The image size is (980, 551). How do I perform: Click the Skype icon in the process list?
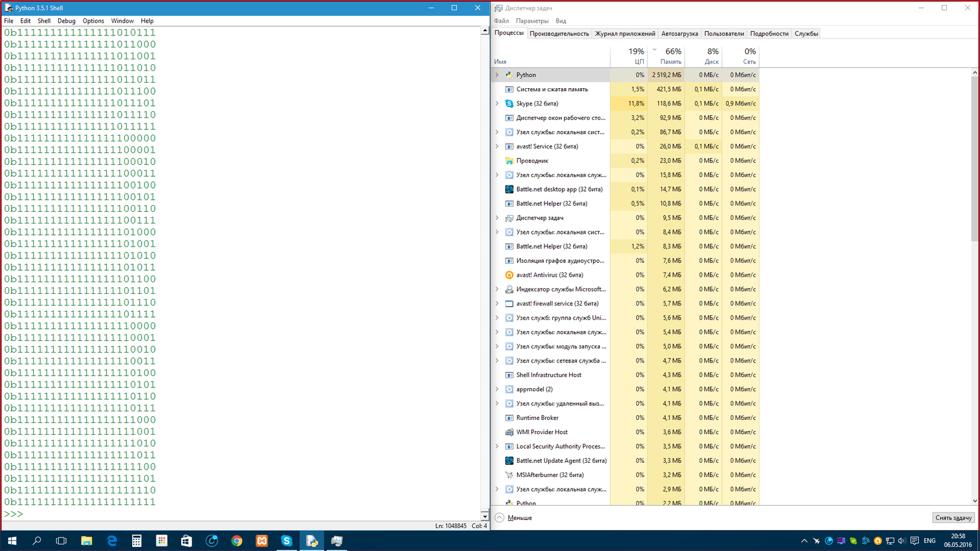tap(509, 103)
